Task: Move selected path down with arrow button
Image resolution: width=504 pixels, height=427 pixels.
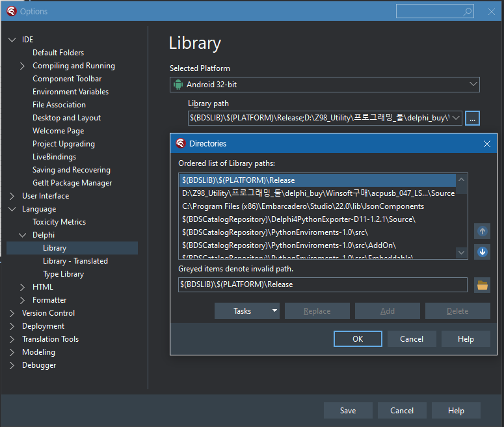Action: click(x=482, y=252)
